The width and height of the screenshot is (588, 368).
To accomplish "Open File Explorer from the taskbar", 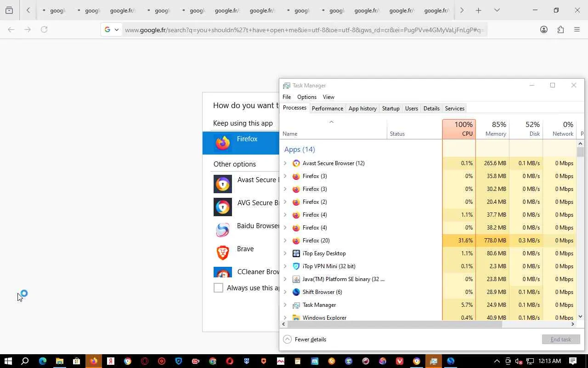I will point(59,361).
